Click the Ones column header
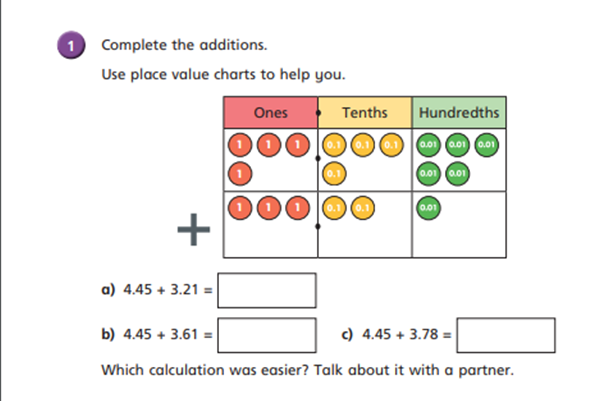This screenshot has height=401, width=590. (271, 112)
